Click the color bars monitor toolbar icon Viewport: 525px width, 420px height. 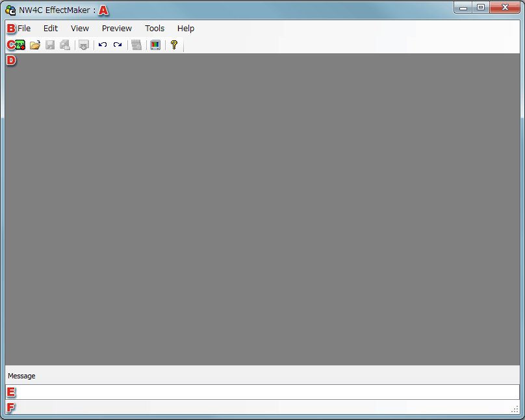point(155,45)
